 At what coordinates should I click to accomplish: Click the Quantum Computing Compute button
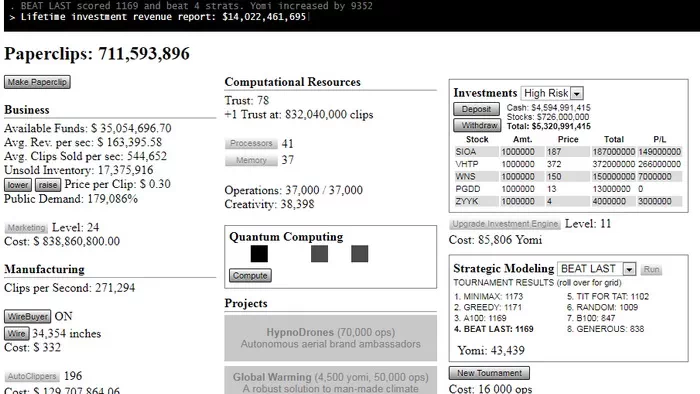(x=250, y=275)
